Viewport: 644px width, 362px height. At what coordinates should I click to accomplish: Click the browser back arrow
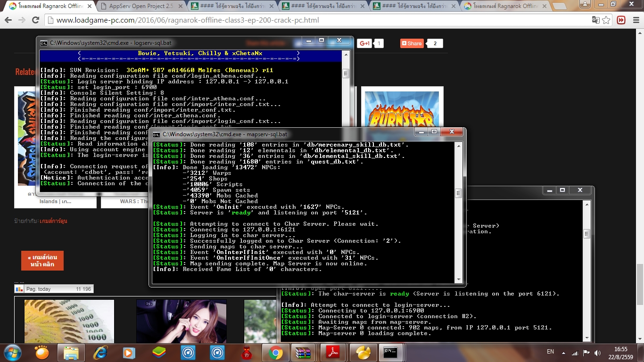click(x=8, y=20)
